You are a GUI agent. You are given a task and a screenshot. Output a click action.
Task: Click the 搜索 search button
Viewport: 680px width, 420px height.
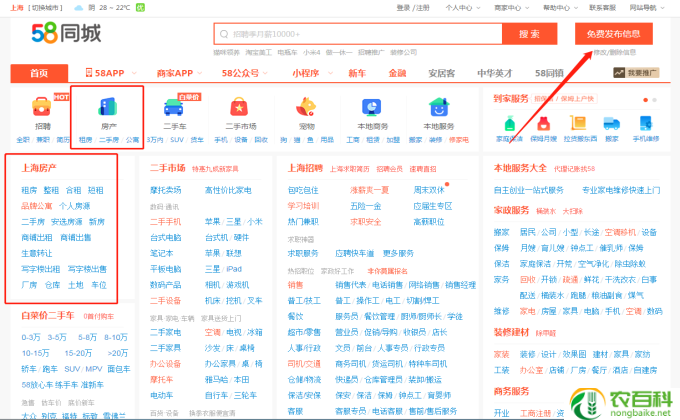point(529,33)
